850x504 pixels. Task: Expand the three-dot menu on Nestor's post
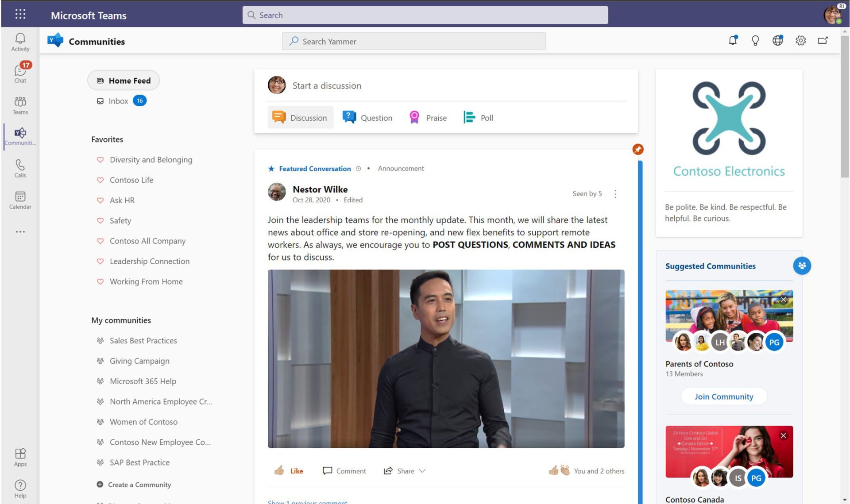coord(614,193)
